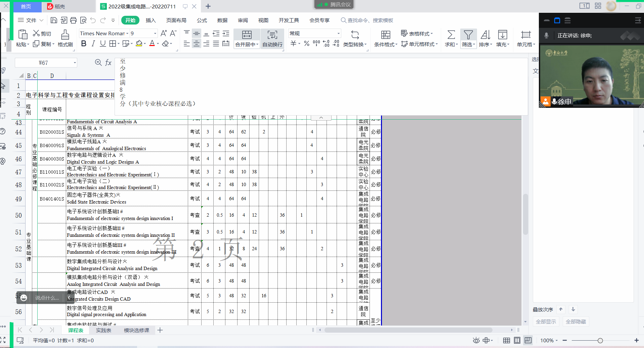Click the insert function fx icon
Image resolution: width=644 pixels, height=348 pixels.
108,62
